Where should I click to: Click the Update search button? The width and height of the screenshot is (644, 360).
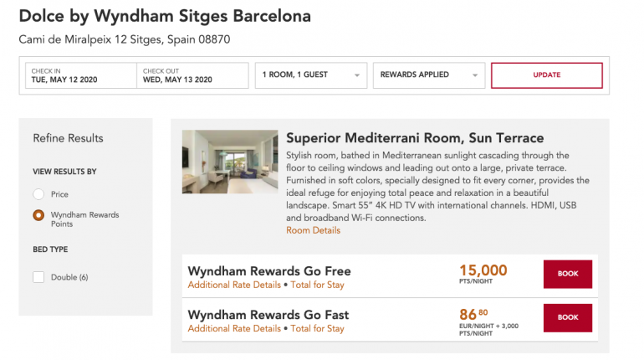546,75
